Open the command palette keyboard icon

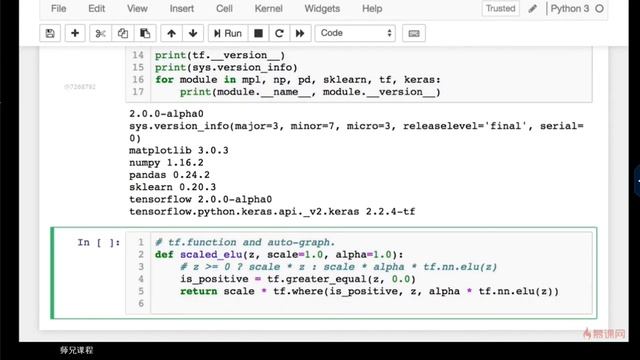[414, 33]
